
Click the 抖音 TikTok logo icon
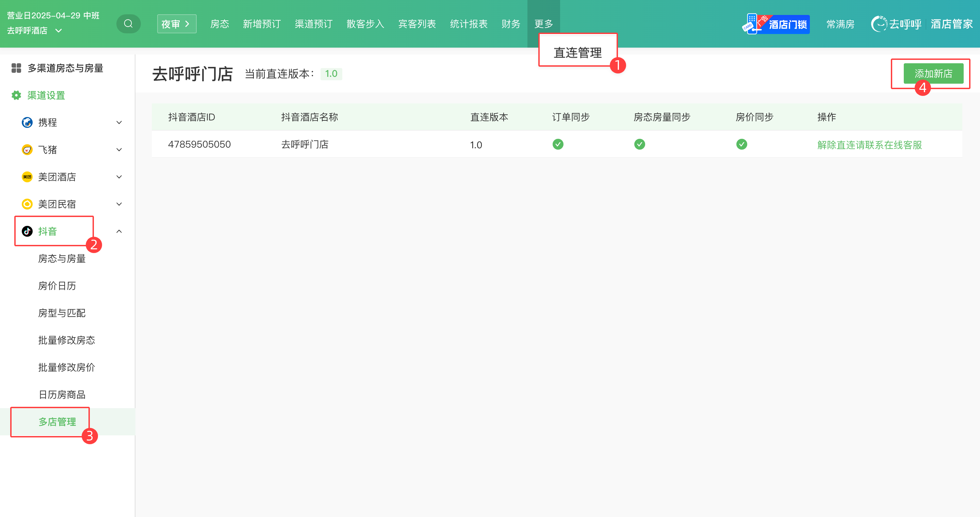tap(27, 231)
